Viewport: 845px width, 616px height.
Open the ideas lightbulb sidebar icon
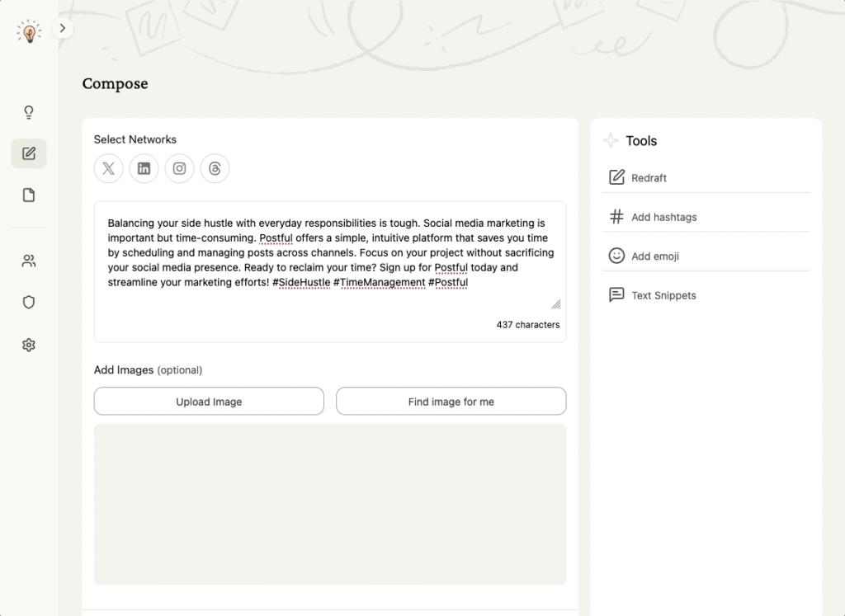click(29, 112)
